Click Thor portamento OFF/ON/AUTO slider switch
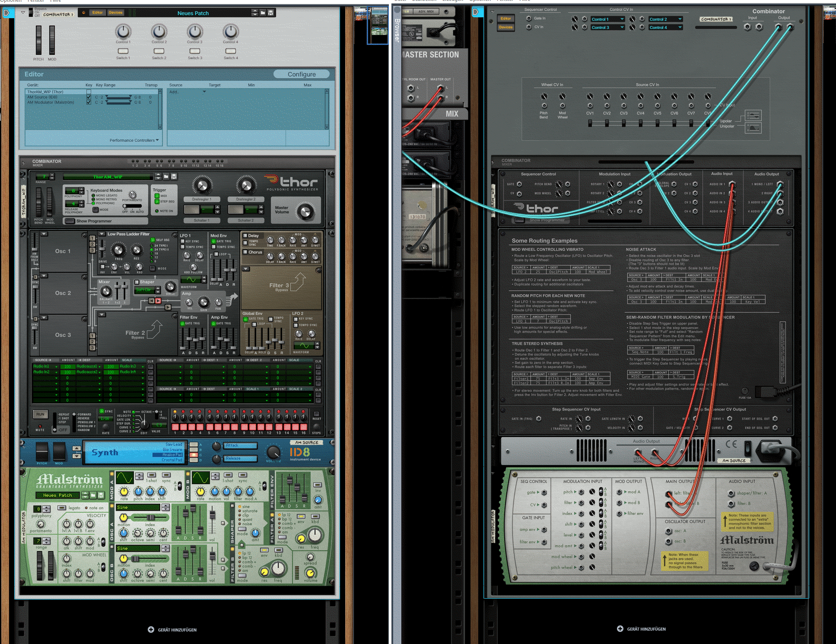Viewport: 836px width, 644px height. coord(132,206)
